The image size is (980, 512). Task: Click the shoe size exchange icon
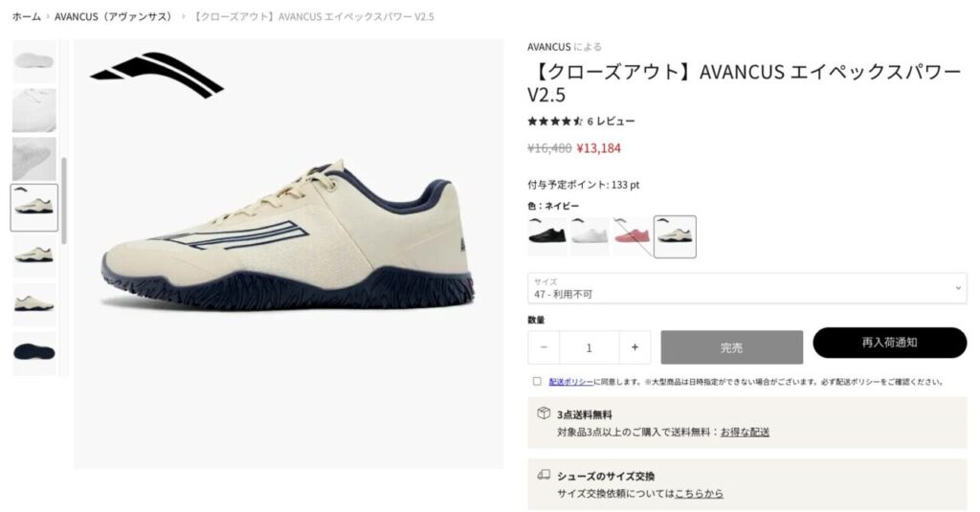[x=544, y=475]
